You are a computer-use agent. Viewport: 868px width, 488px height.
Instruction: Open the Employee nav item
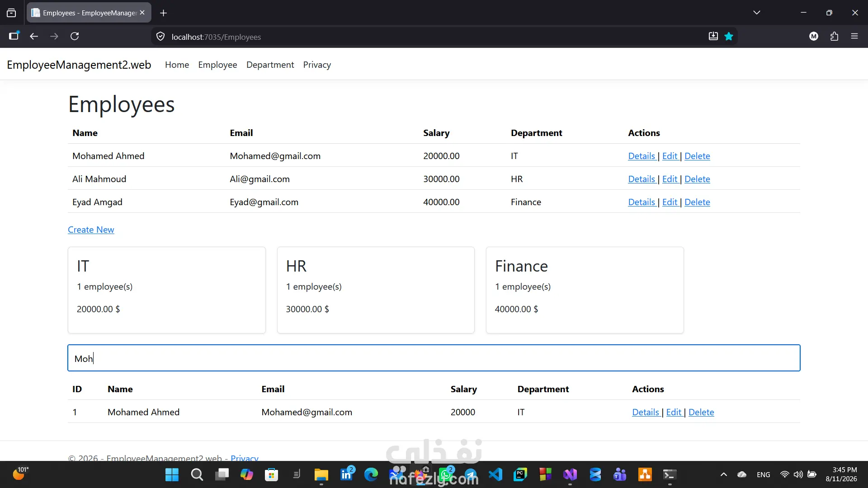pyautogui.click(x=217, y=65)
